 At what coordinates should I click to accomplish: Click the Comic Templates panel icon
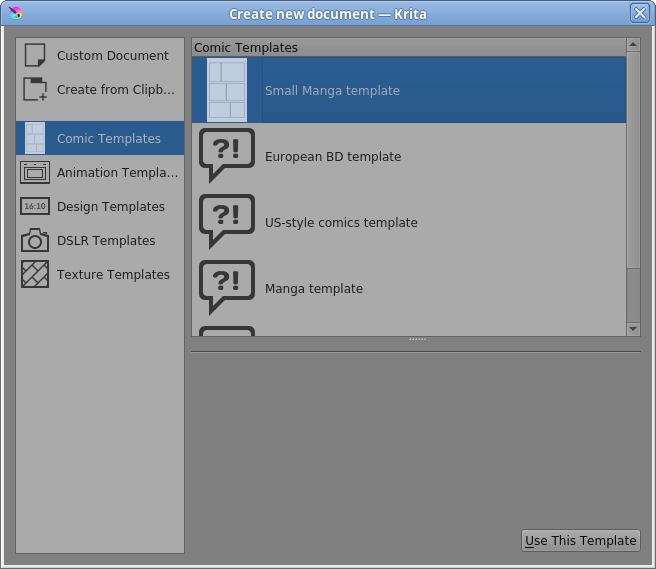35,138
